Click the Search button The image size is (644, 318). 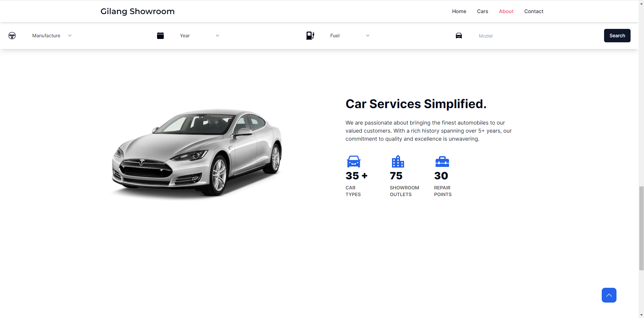click(617, 36)
